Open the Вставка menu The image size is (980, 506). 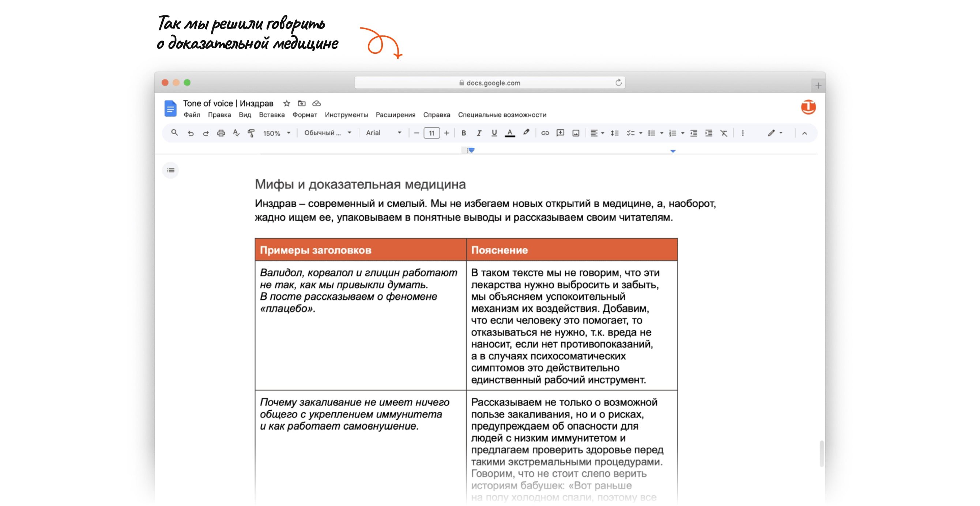point(272,115)
